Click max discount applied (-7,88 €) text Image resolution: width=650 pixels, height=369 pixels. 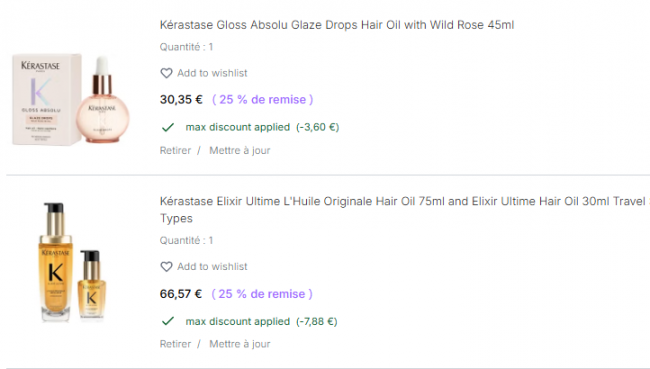click(x=262, y=321)
